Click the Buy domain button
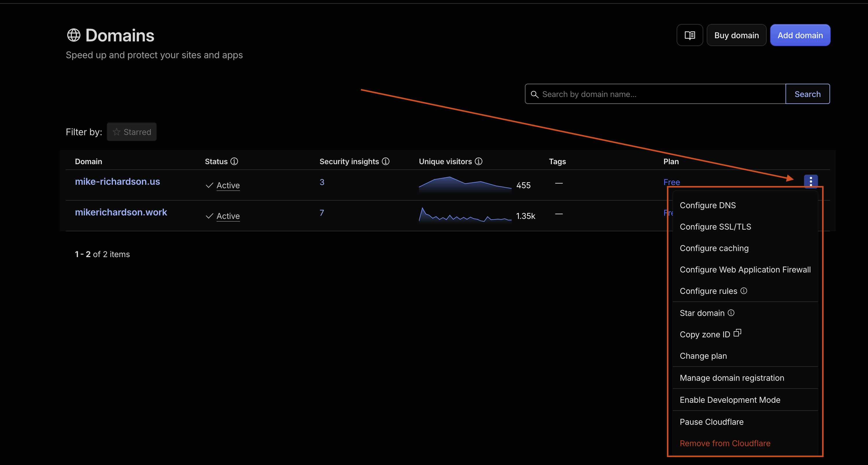Screen dimensions: 868x465 pos(736,35)
